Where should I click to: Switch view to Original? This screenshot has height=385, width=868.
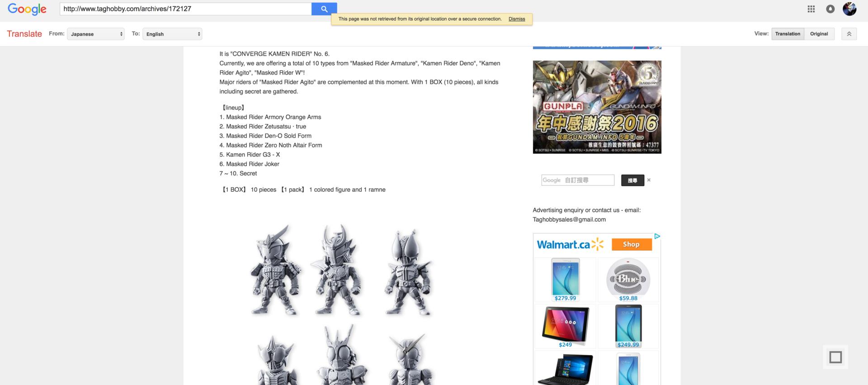[x=819, y=34]
